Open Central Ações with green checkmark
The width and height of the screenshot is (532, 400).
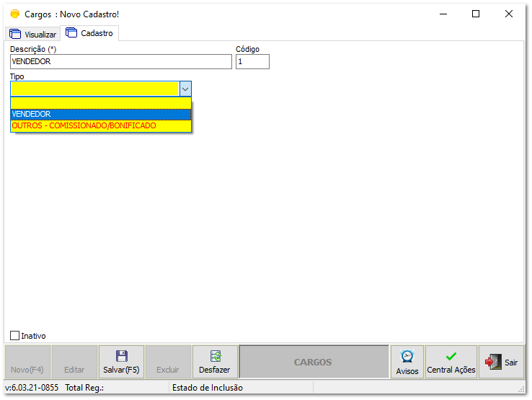click(451, 362)
